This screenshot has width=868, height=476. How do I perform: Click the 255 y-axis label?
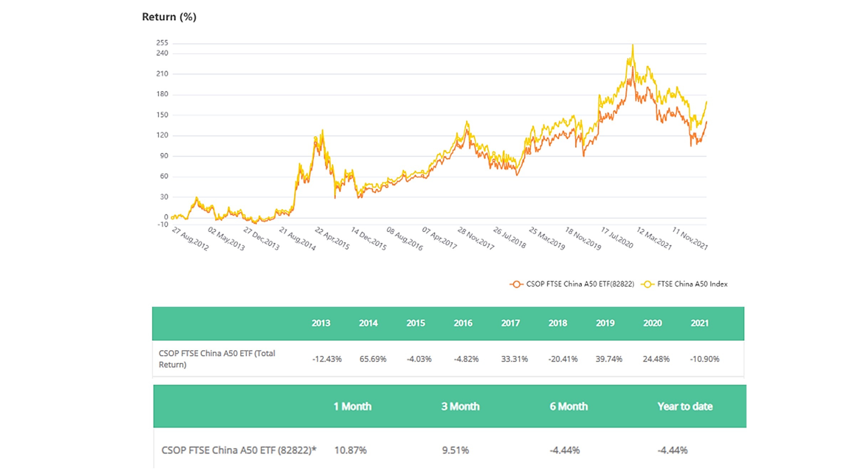162,43
